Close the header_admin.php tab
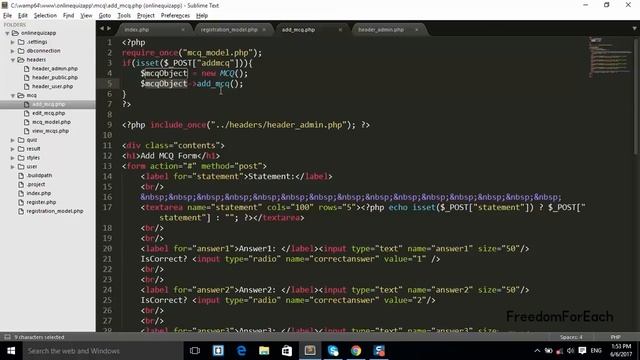This screenshot has height=360, width=640. coord(416,30)
